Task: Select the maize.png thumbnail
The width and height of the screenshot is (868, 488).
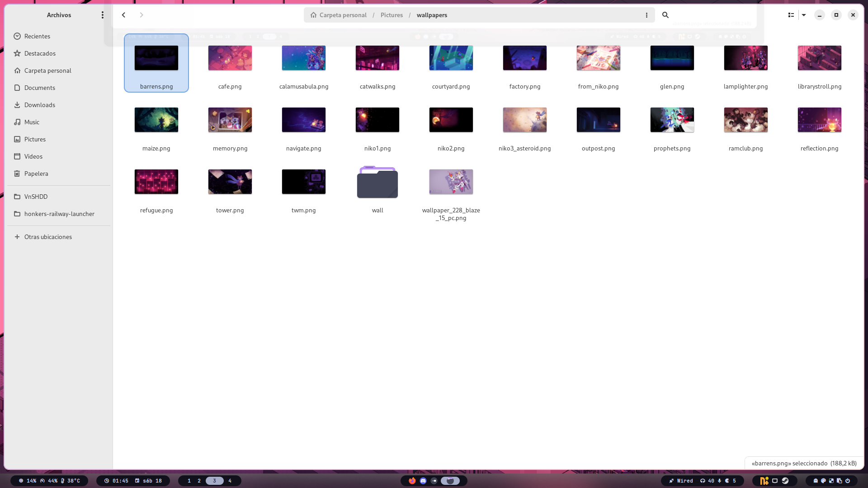Action: click(156, 120)
